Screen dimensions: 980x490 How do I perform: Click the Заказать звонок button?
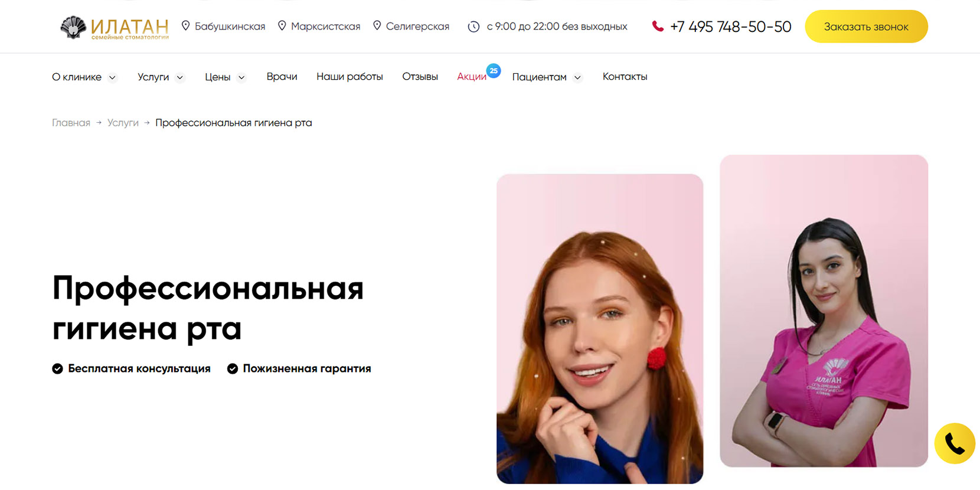[866, 27]
